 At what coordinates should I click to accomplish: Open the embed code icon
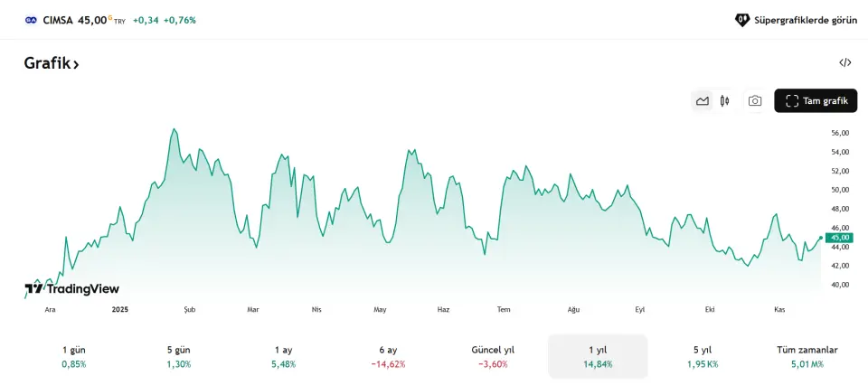coord(845,62)
